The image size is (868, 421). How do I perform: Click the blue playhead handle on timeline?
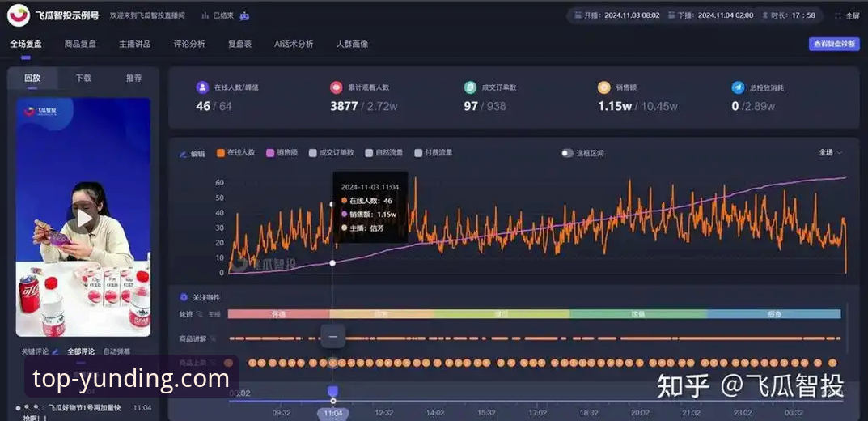(x=332, y=392)
